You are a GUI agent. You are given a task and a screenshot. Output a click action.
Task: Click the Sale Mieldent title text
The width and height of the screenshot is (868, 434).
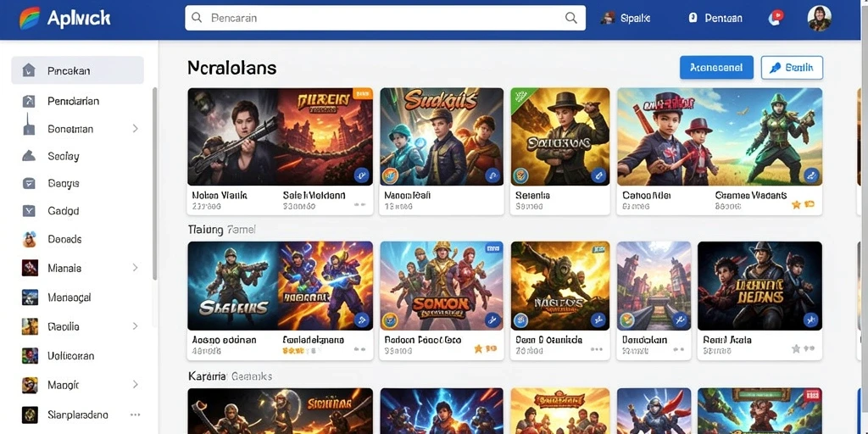point(314,196)
